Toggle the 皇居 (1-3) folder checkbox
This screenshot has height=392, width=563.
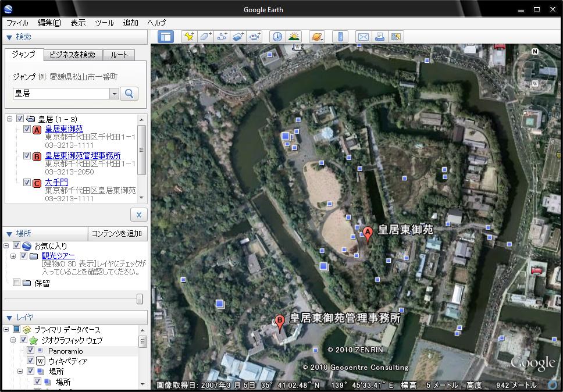(20, 119)
